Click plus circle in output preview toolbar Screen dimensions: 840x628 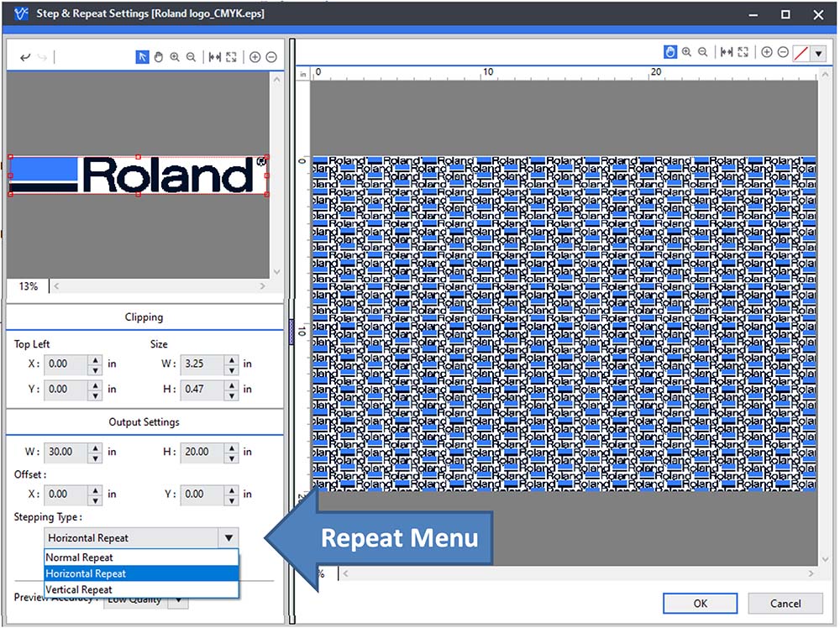[767, 52]
